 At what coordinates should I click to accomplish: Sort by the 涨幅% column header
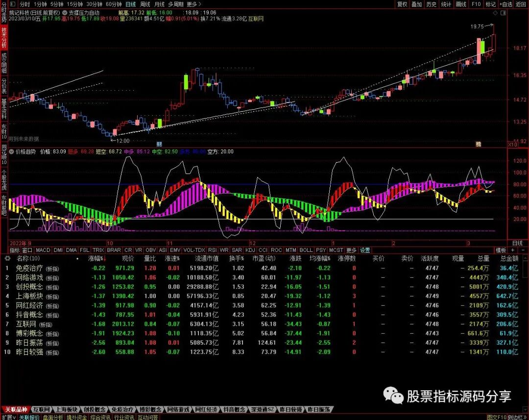97,259
